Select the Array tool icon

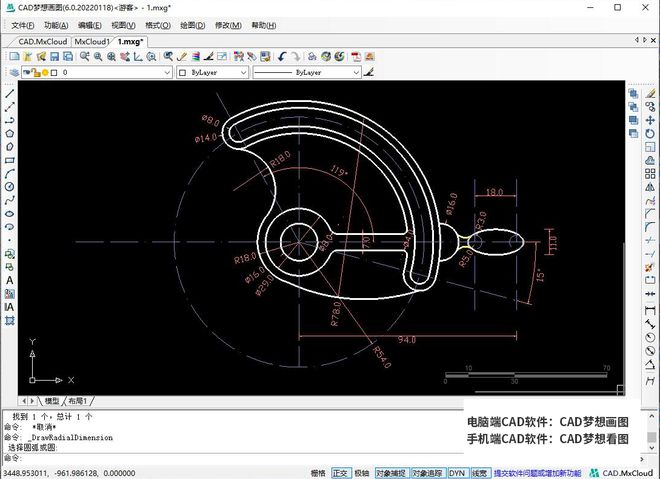point(650,173)
